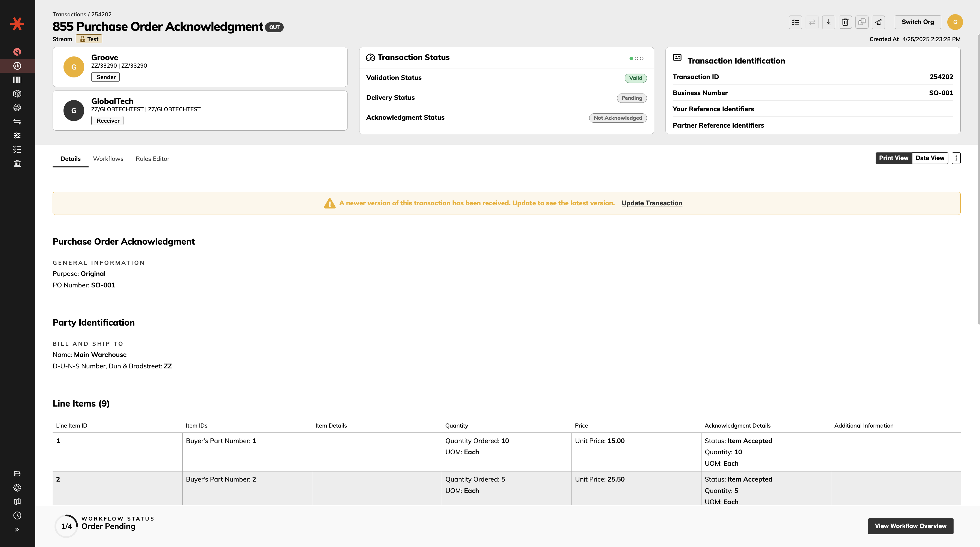Click the download transaction icon
This screenshot has width=980, height=547.
click(828, 22)
